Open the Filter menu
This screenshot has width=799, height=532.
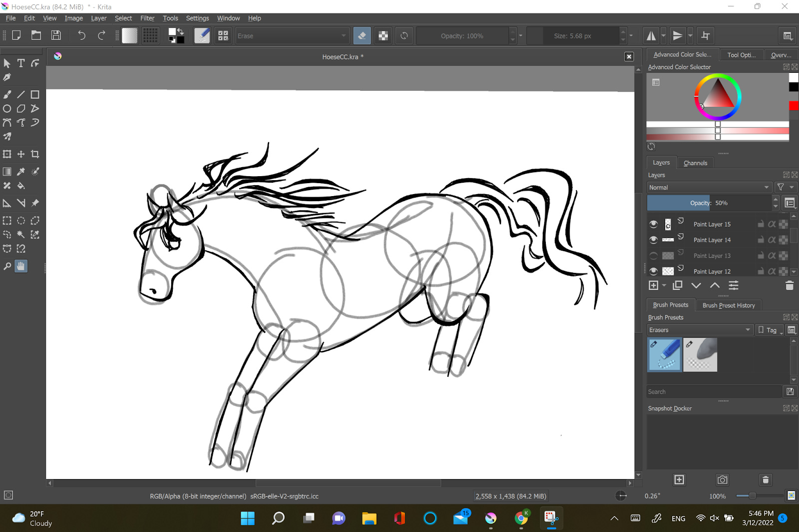147,18
